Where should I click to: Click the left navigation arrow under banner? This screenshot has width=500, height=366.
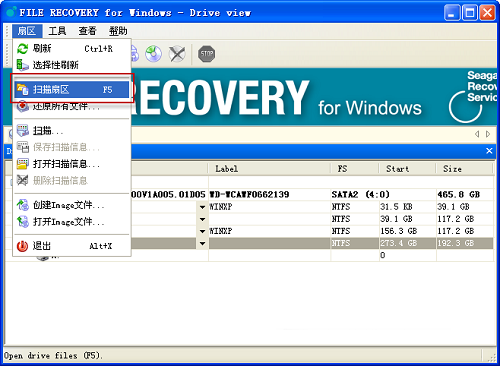[x=477, y=134]
